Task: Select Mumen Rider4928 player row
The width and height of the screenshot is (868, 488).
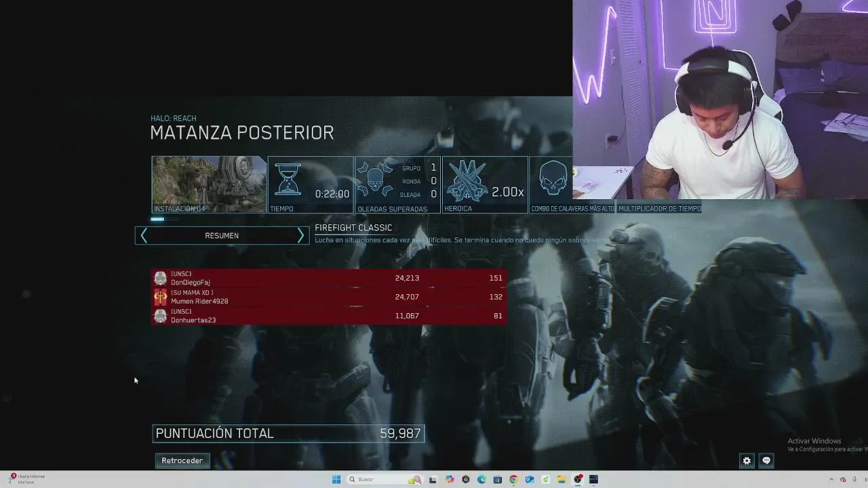Action: 329,297
